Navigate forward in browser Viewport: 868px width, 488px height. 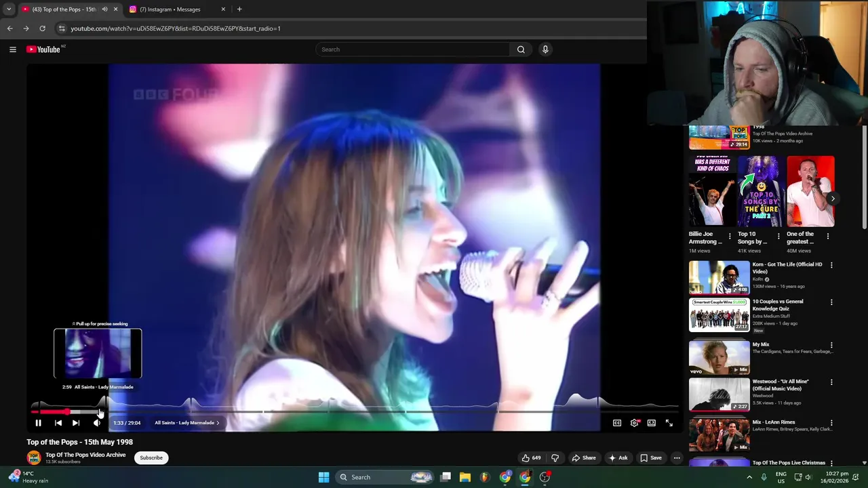[x=26, y=28]
